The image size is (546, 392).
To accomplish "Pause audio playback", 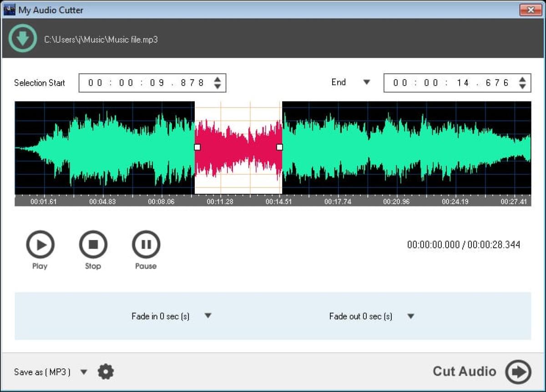I will point(146,244).
